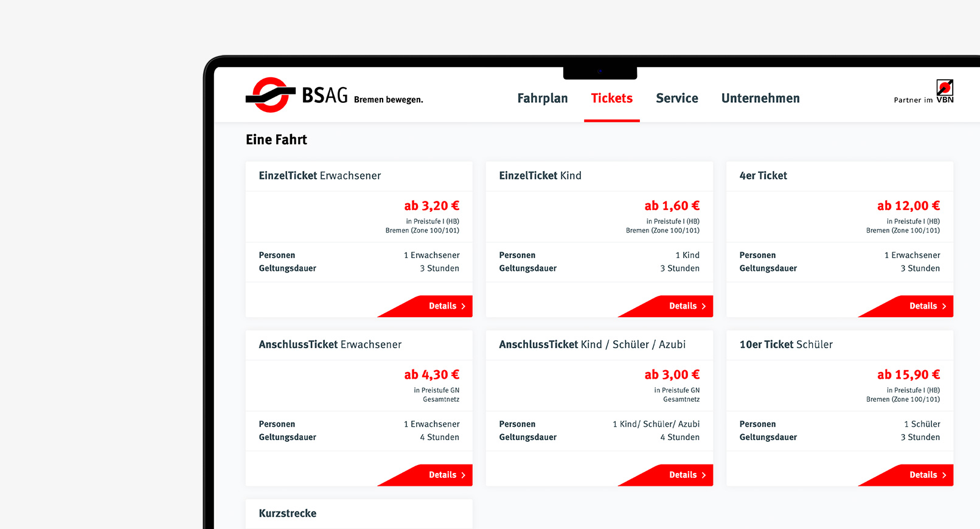
Task: Open the Service menu item
Action: [676, 98]
